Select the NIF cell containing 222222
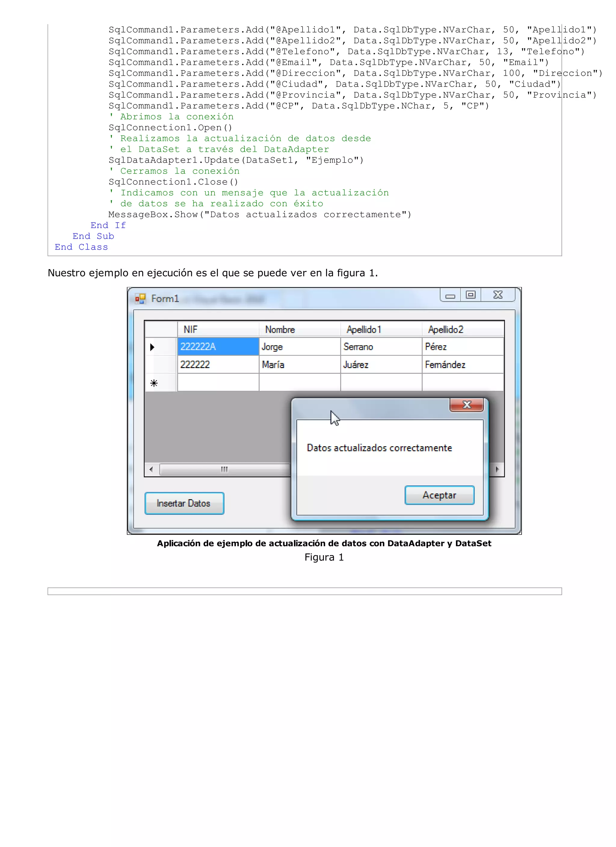 [x=218, y=364]
